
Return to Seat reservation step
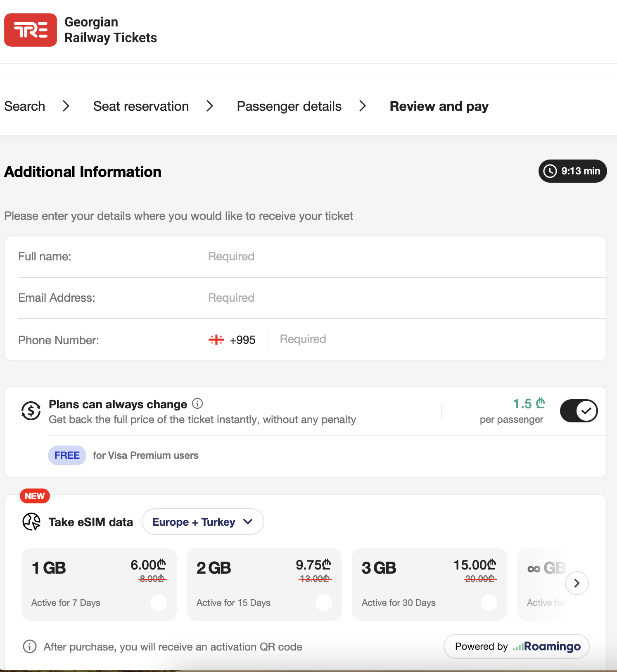point(141,106)
